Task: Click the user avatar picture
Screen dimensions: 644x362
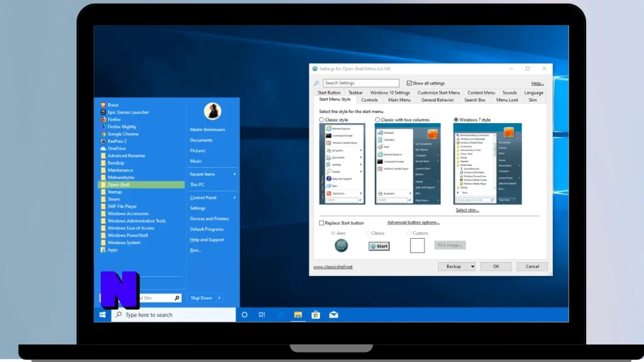Action: 213,111
